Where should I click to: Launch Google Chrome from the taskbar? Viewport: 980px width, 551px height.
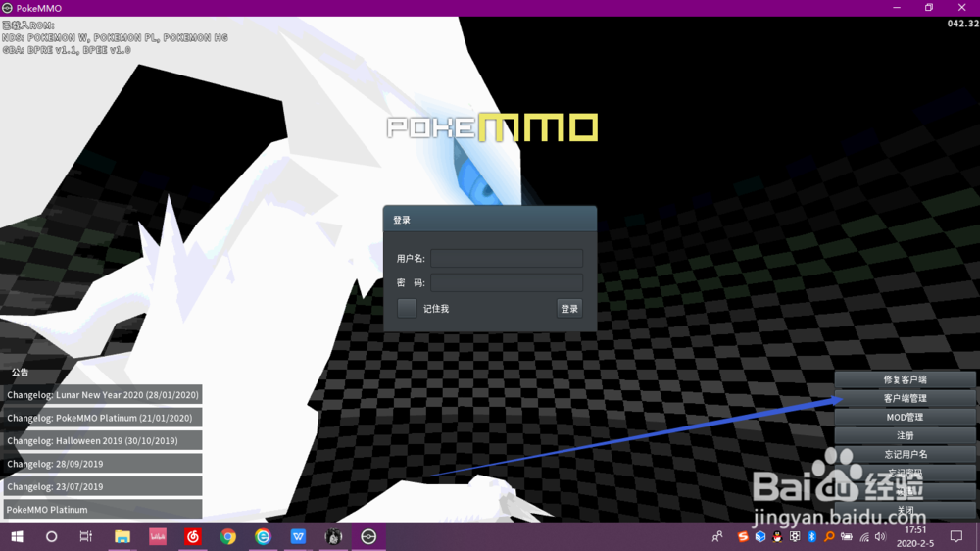click(228, 536)
